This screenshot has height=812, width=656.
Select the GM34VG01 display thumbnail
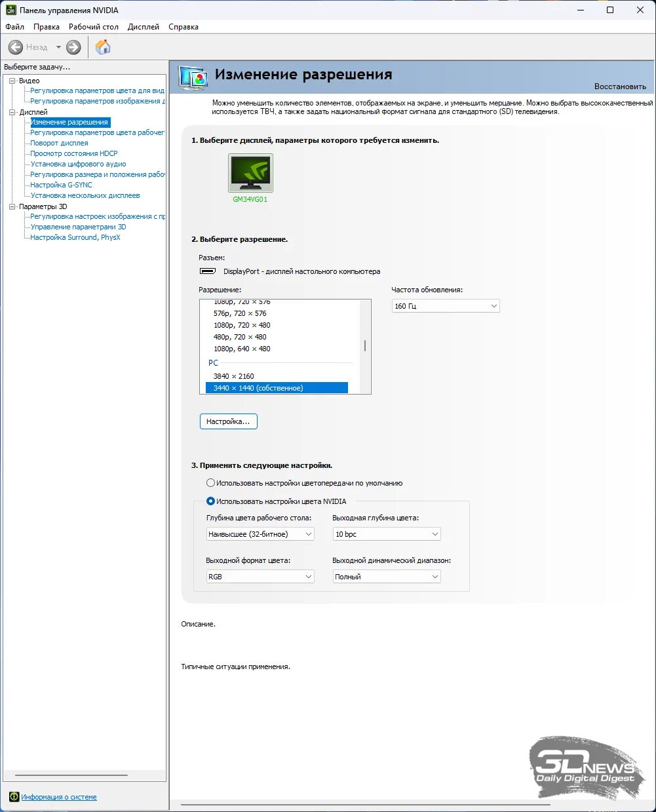[250, 173]
